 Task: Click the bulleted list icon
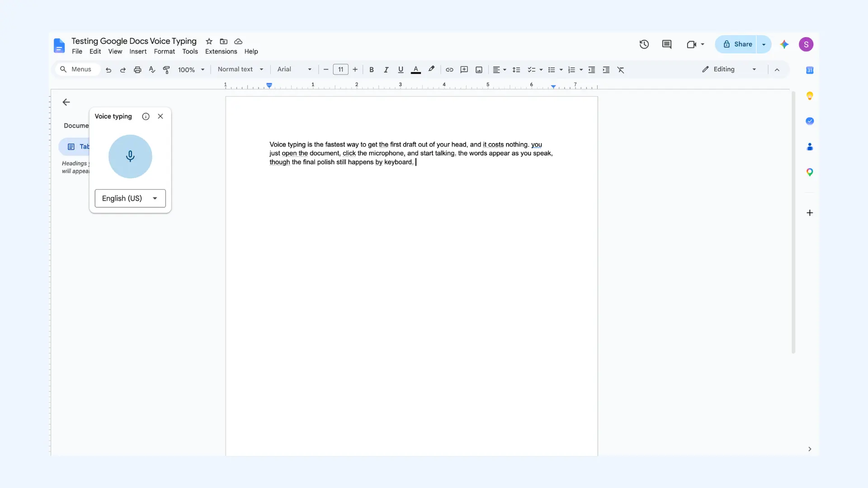[552, 70]
